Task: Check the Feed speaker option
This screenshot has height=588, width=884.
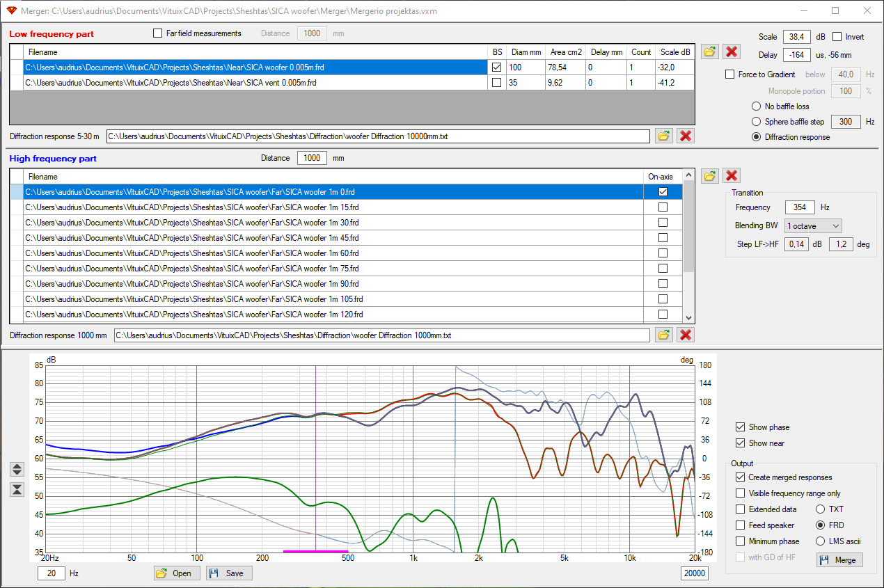Action: tap(740, 525)
